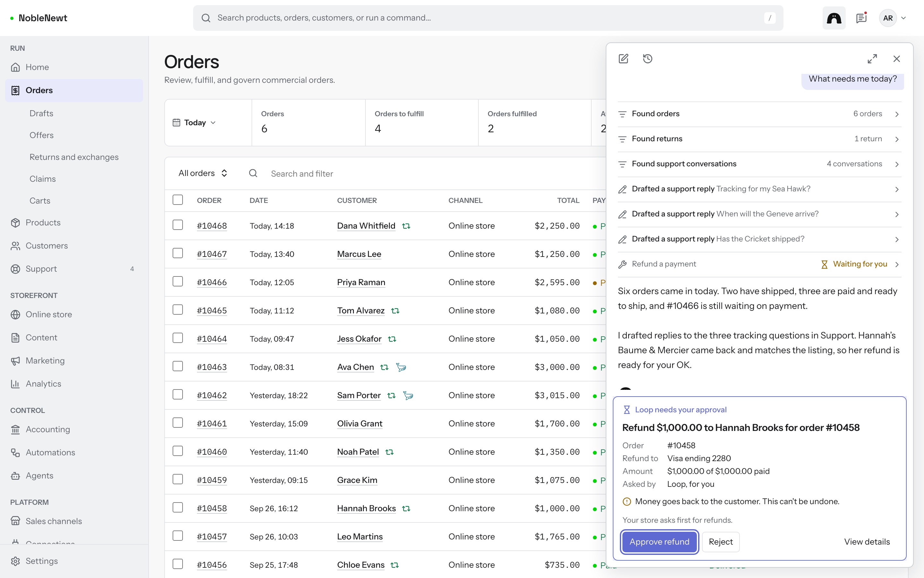Click the recurring icon next to Tom Alvarez

coord(395,311)
